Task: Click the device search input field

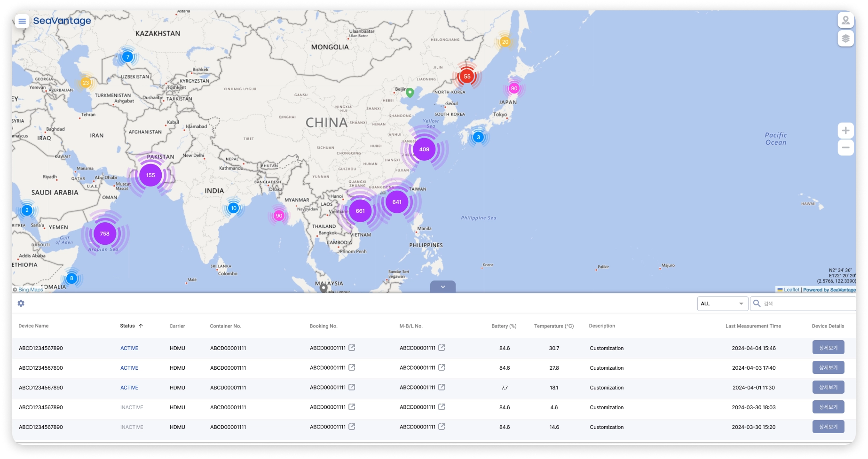Action: [803, 303]
